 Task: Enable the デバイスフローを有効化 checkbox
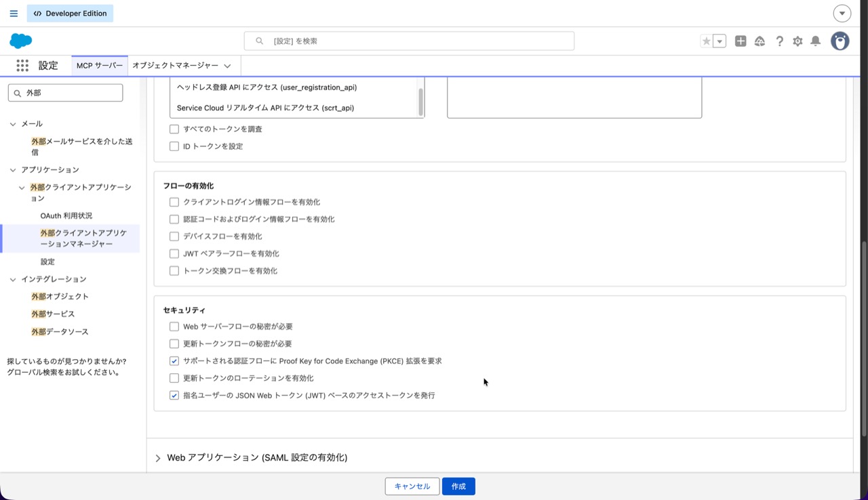[174, 236]
